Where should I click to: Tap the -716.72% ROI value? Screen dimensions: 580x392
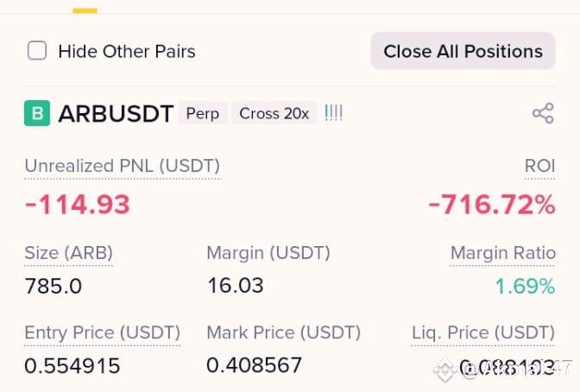pyautogui.click(x=492, y=205)
